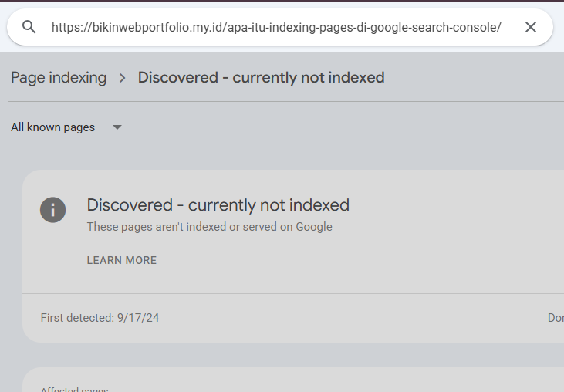
Task: Focus the URL inspection input field
Action: (276, 27)
